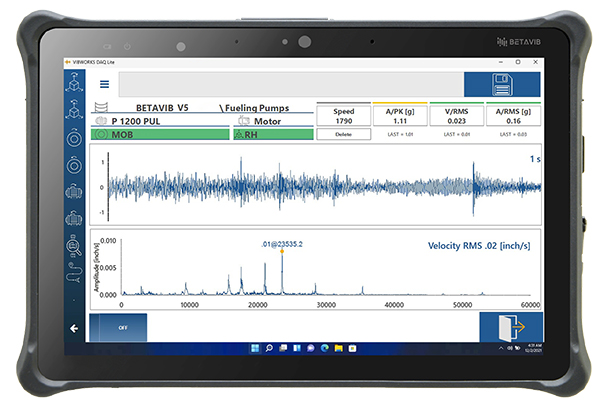Click the \Fueling Pumps path label
Image resolution: width=600 pixels, height=405 pixels.
pos(254,108)
